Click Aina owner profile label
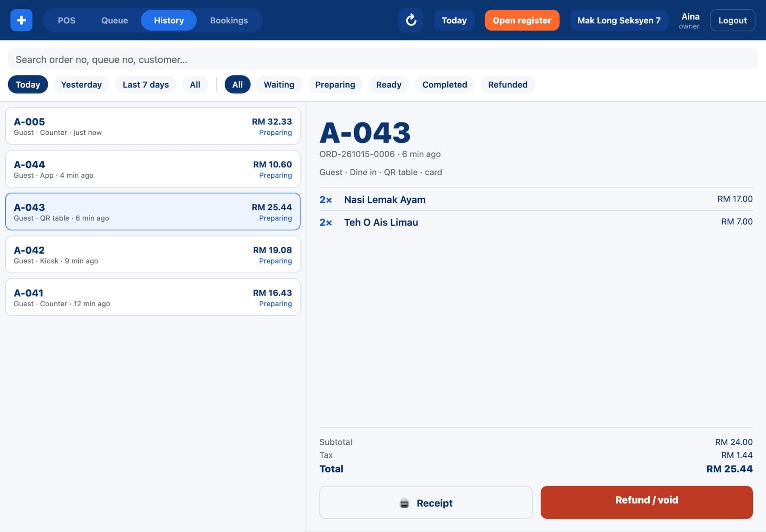This screenshot has height=532, width=766. [690, 20]
